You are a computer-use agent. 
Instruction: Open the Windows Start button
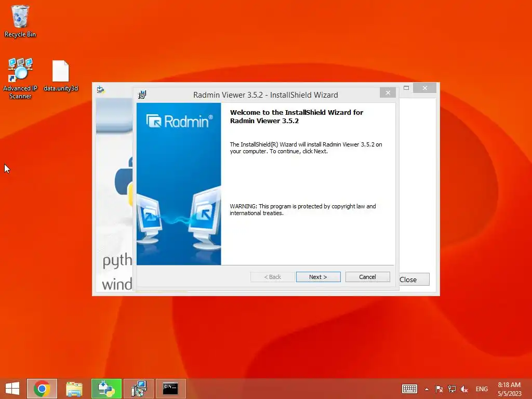pos(12,389)
